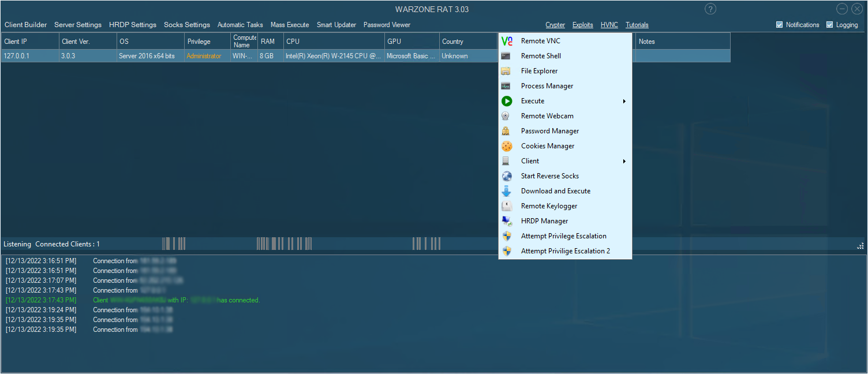
Task: Expand the Client submenu arrow
Action: (624, 161)
